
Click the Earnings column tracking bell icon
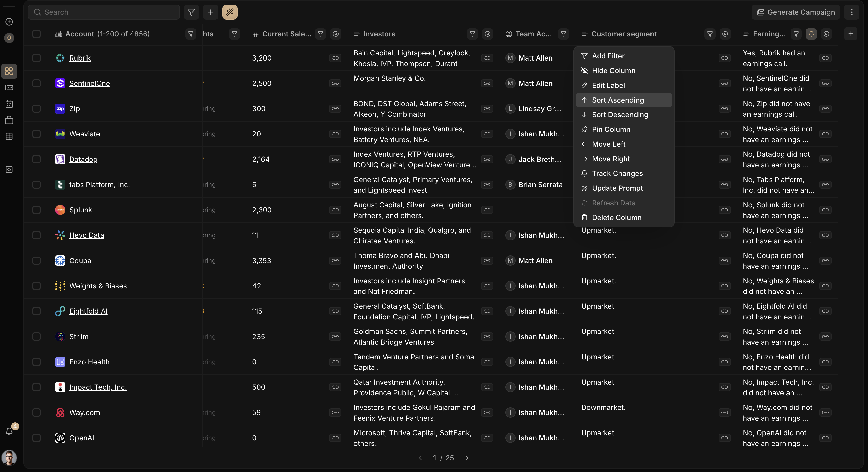point(811,34)
